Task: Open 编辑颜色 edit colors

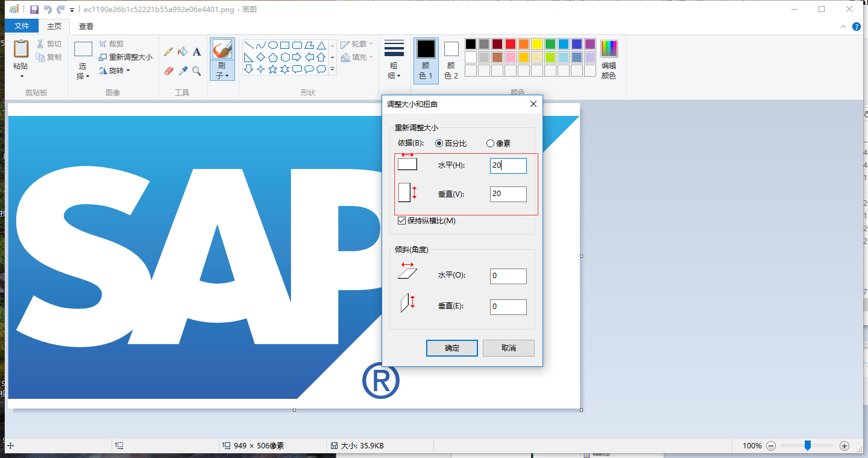Action: (609, 60)
